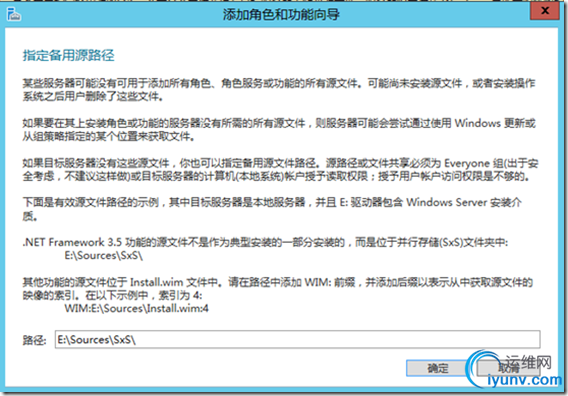Click the dialog title 添加角色和功能向导

(x=281, y=15)
